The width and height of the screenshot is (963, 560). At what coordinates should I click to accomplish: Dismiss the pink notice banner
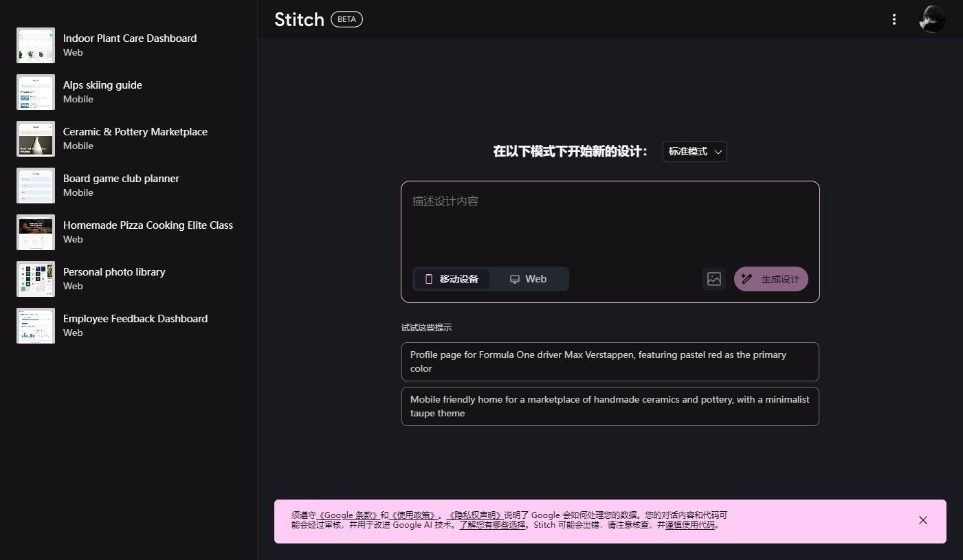point(923,520)
